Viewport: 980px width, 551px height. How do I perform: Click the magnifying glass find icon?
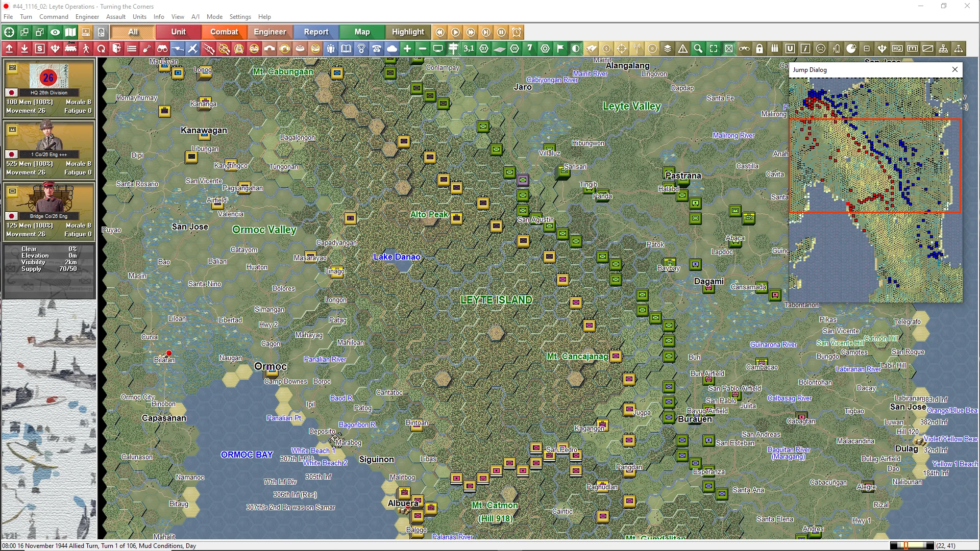[698, 49]
